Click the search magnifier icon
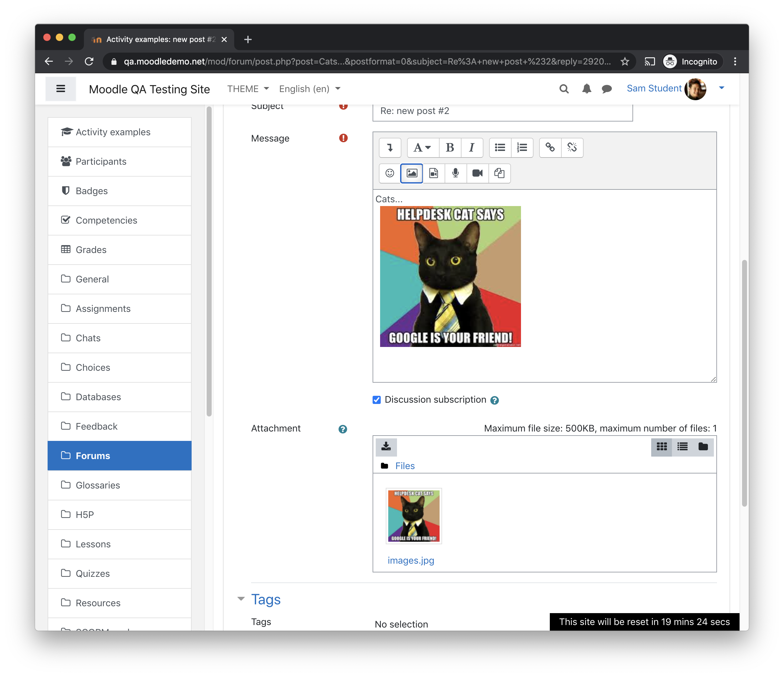Viewport: 784px width, 677px height. point(564,89)
